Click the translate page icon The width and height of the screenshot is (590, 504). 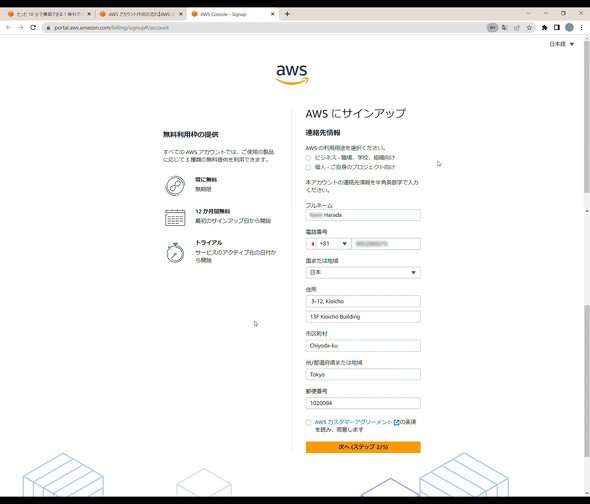tap(505, 27)
